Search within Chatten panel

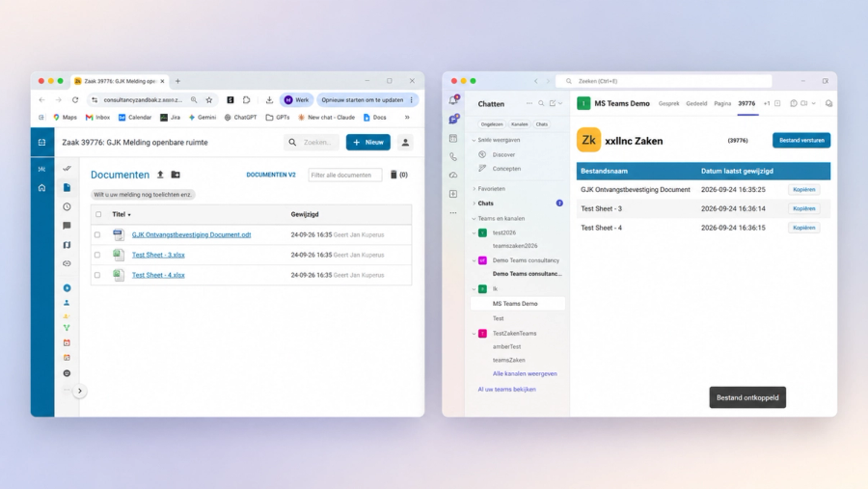[541, 103]
